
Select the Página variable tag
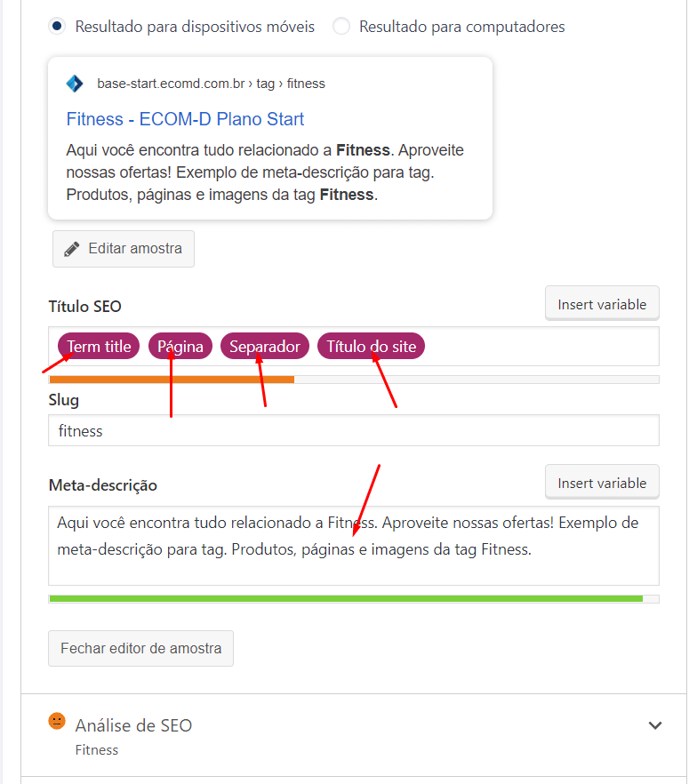point(180,346)
